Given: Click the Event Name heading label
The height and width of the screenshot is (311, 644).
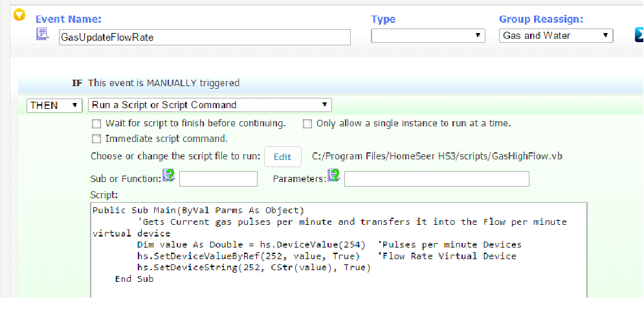Looking at the screenshot, I should 68,19.
